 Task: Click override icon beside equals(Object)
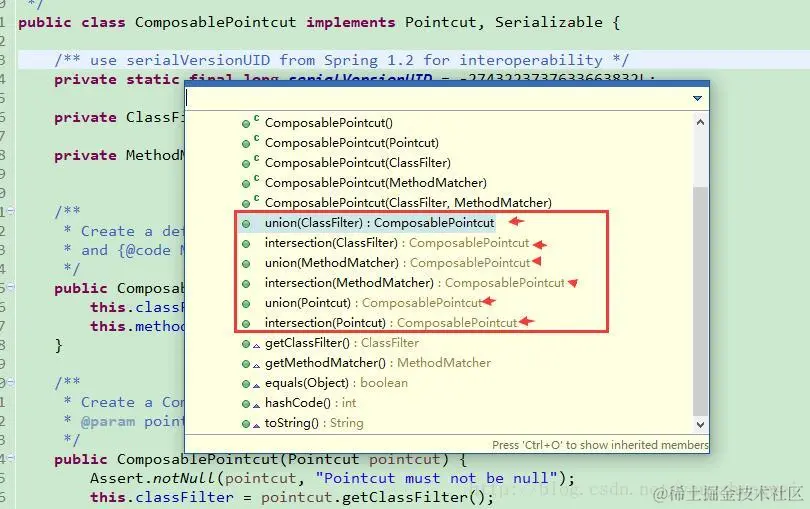coord(256,386)
